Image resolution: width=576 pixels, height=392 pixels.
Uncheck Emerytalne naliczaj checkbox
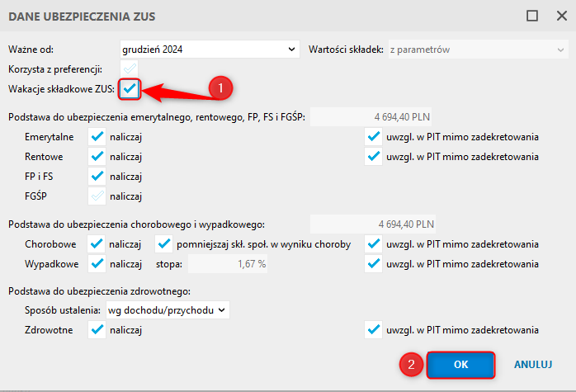click(x=97, y=137)
